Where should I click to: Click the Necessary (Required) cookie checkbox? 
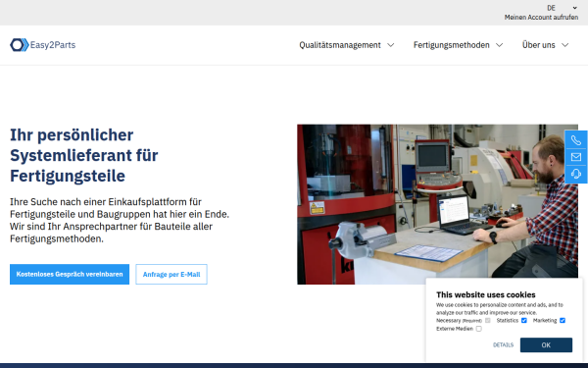pos(487,321)
